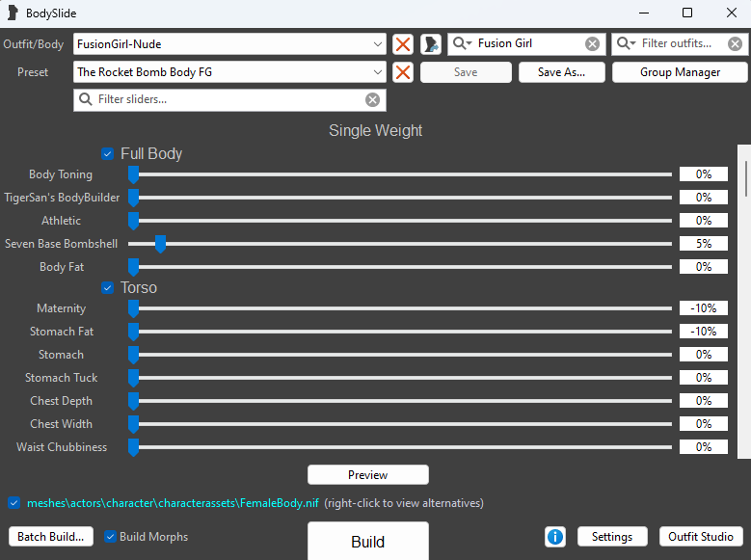Screen dimensions: 751x560
Task: Click the Maternity -10% value box
Action: point(703,308)
